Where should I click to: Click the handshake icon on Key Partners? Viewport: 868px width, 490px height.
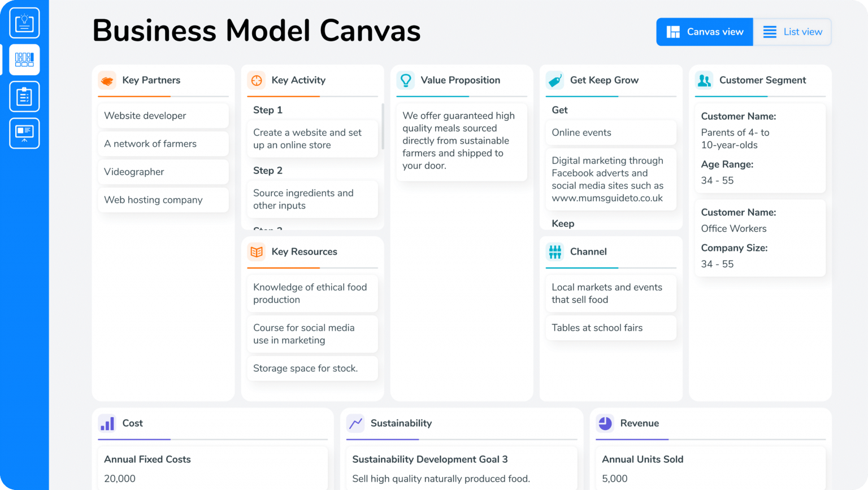107,80
